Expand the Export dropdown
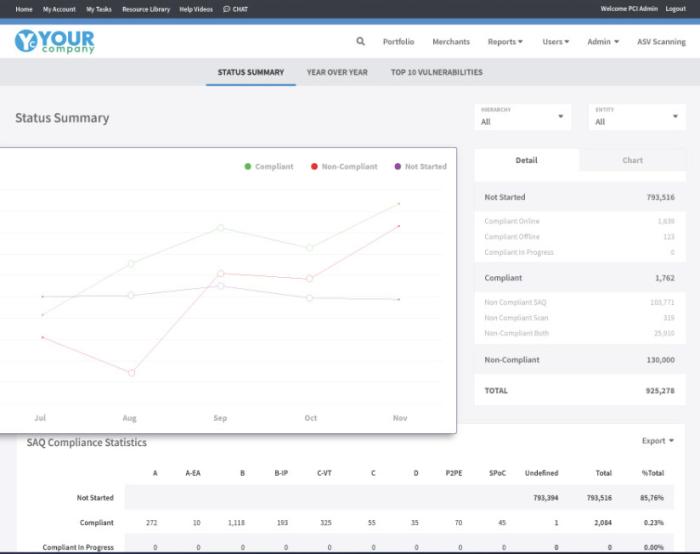Image resolution: width=700 pixels, height=554 pixels. point(657,441)
